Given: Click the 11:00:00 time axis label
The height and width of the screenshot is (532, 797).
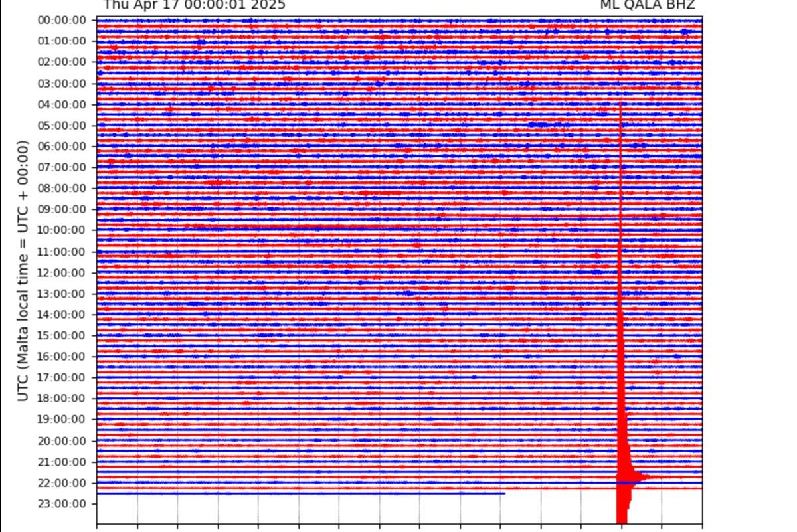Looking at the screenshot, I should [62, 252].
